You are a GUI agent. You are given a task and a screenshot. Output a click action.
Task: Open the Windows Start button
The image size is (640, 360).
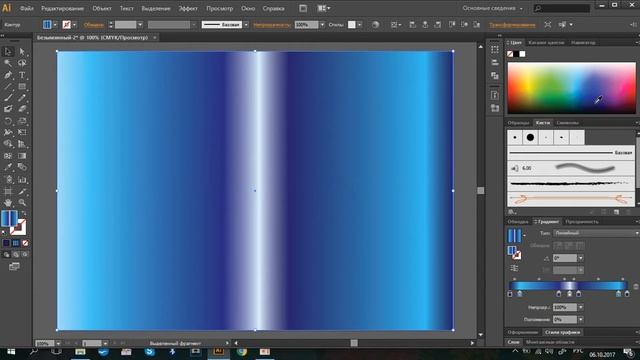click(11, 351)
